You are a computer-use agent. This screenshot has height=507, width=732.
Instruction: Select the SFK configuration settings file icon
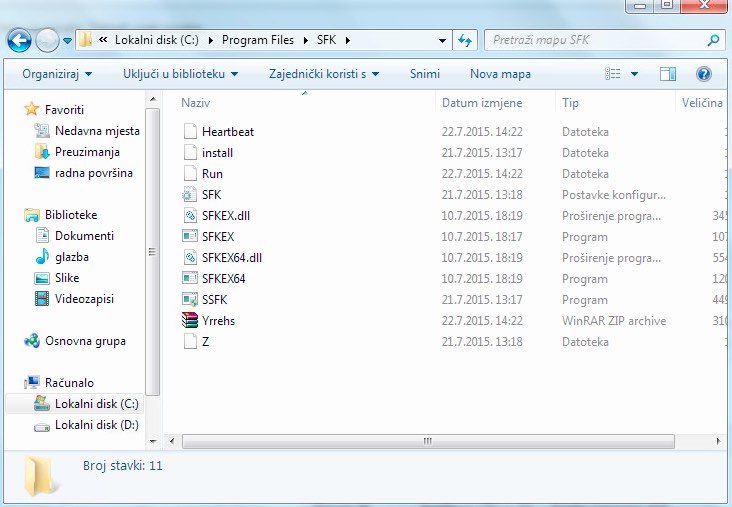191,195
